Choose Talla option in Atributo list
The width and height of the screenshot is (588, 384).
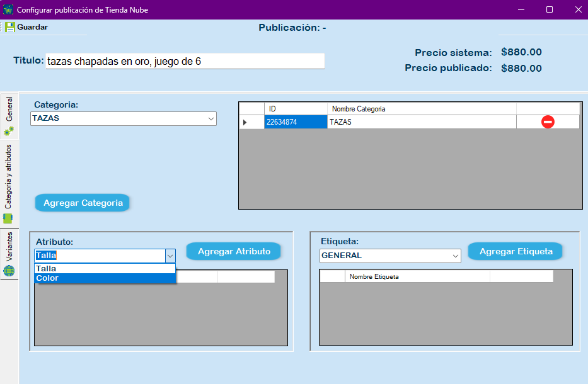tap(105, 269)
